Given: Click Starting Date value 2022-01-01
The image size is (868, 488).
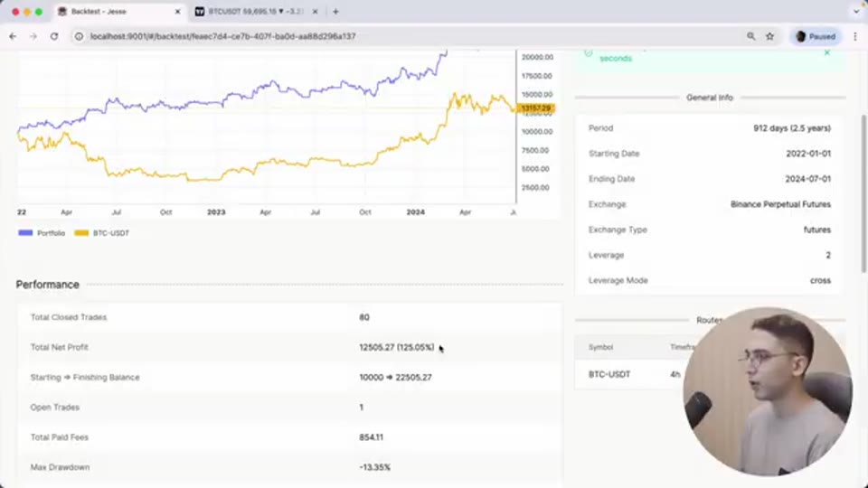Looking at the screenshot, I should coord(808,154).
